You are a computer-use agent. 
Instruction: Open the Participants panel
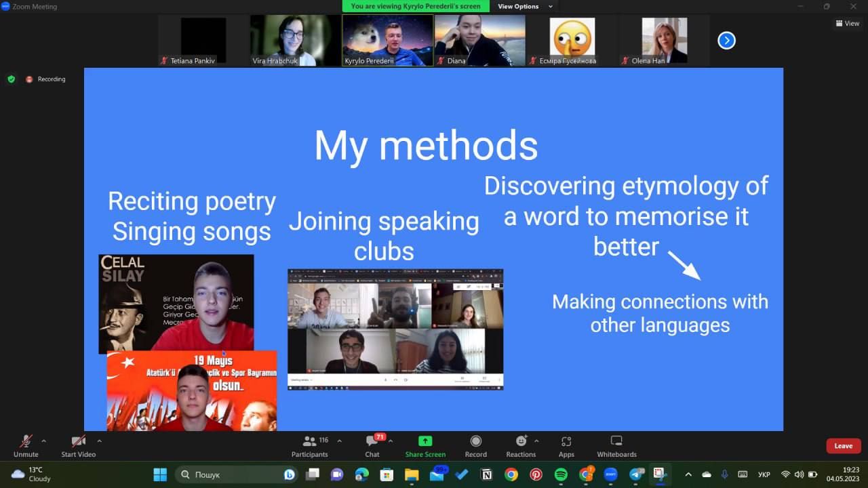(310, 442)
